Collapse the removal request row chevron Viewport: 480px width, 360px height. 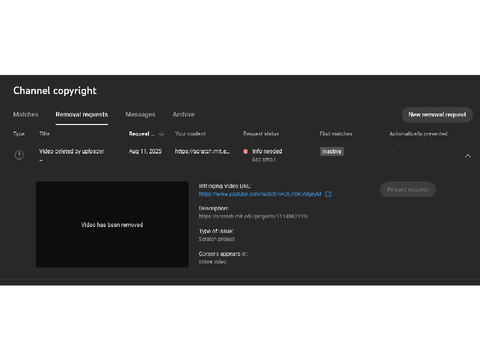pos(468,156)
